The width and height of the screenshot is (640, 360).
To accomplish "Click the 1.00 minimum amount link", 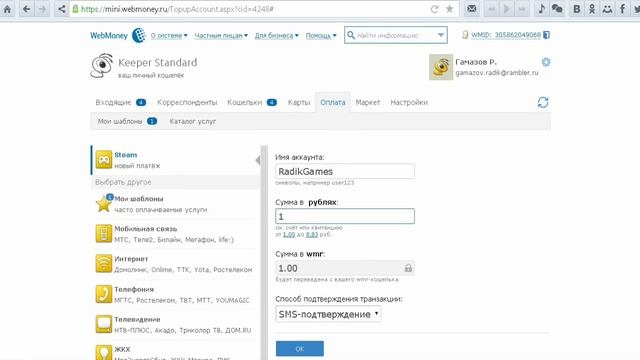I will point(289,235).
